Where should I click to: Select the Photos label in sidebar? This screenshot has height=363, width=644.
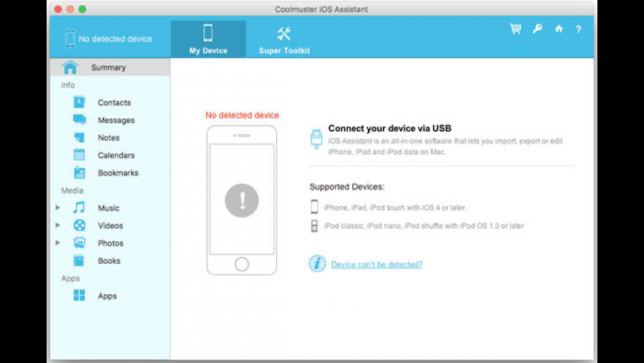coord(110,244)
